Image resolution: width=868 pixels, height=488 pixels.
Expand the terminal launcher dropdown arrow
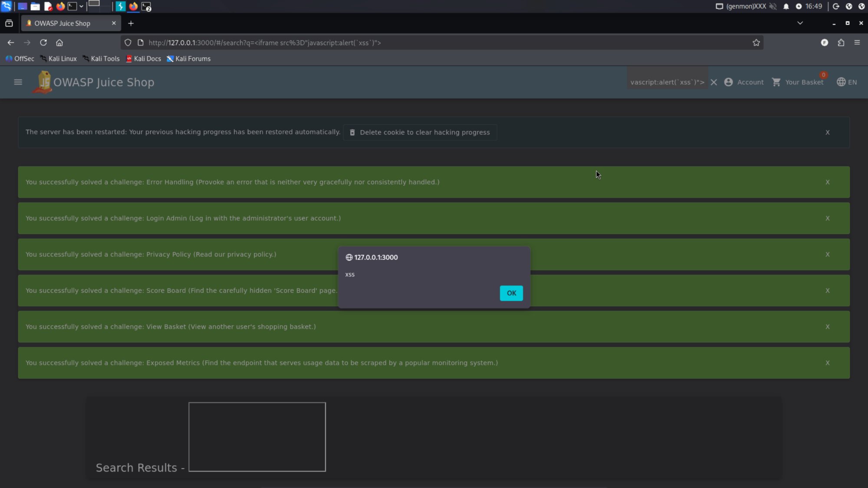(81, 6)
